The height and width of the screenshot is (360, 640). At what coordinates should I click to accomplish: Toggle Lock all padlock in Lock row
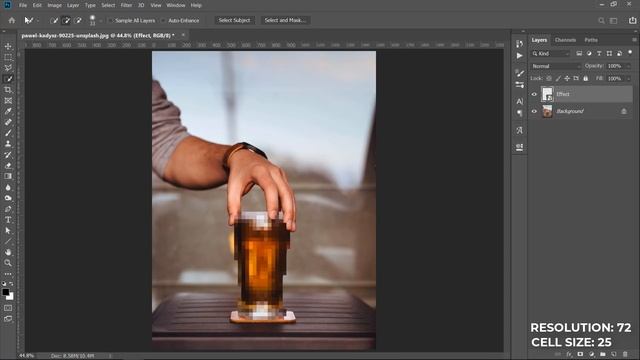tap(586, 78)
